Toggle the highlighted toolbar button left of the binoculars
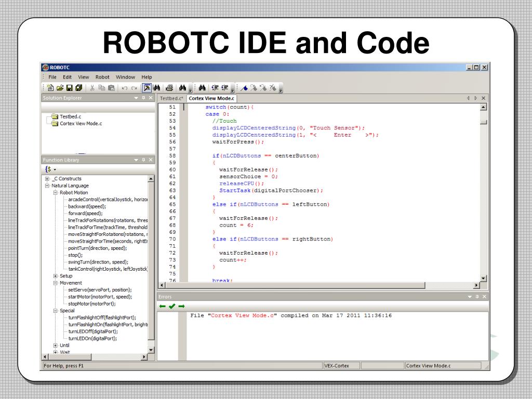Viewport: 532px width, 399px height. click(x=147, y=88)
